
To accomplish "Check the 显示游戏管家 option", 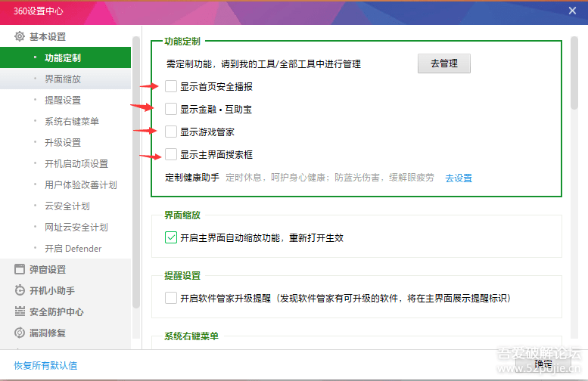I will (171, 132).
